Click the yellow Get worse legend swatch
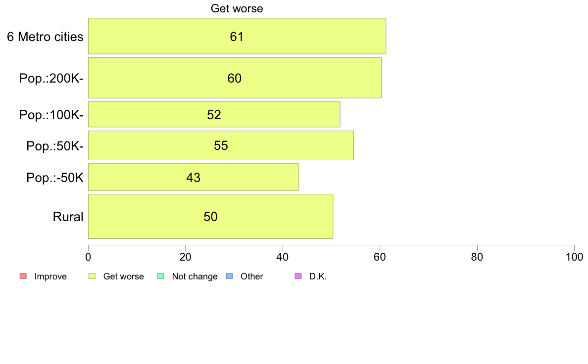The image size is (588, 364). [92, 276]
